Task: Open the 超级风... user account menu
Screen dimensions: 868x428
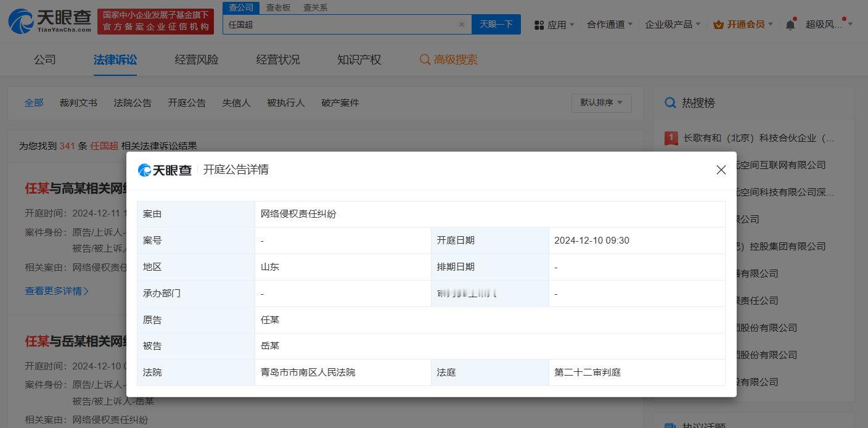Action: pos(829,25)
